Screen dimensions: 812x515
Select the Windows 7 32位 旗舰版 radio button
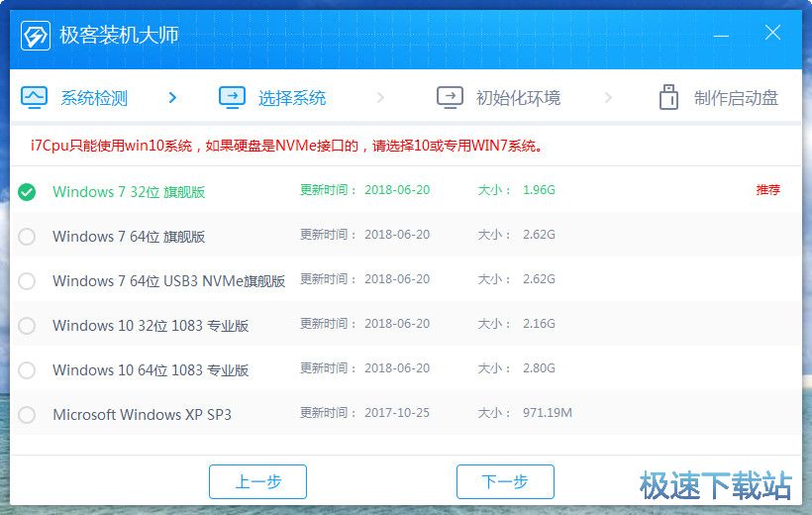[x=27, y=192]
